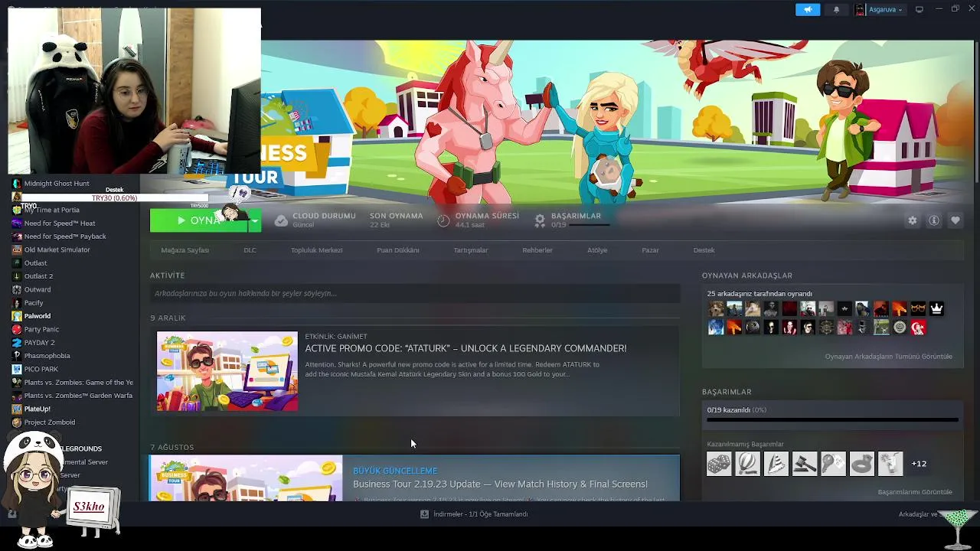This screenshot has width=980, height=551.
Task: Click the activity comment input field
Action: tap(415, 293)
